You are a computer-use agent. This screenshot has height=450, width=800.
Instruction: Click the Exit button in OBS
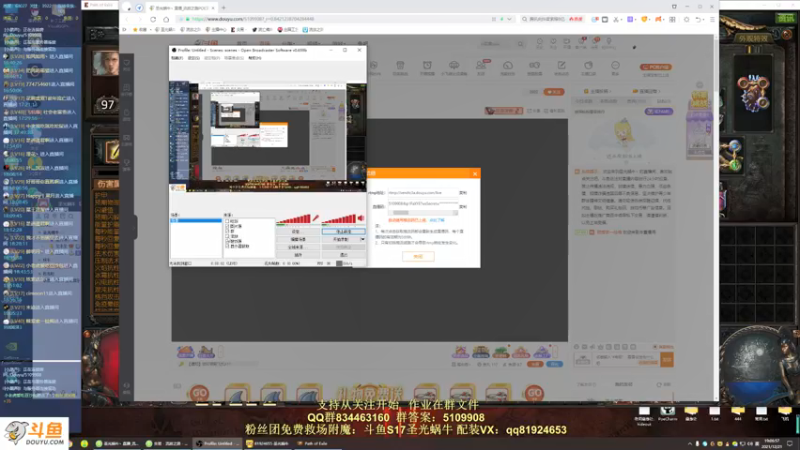[x=343, y=255]
